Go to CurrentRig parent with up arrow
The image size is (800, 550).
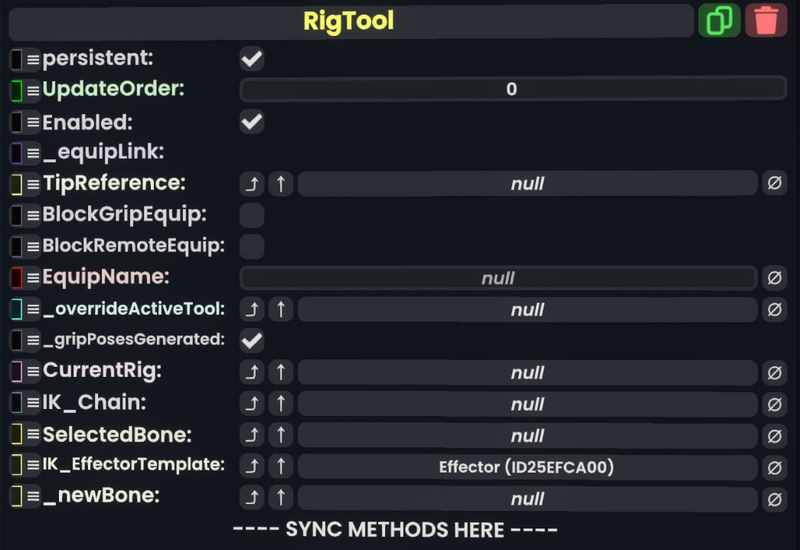click(281, 372)
